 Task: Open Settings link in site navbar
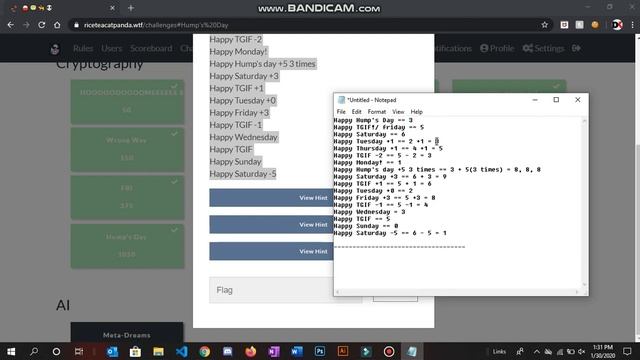543,48
